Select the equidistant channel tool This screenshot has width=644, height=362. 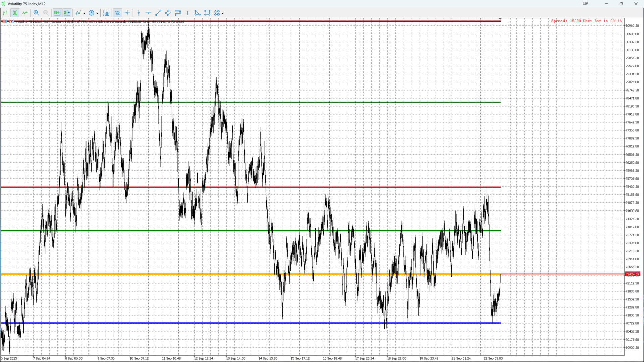pyautogui.click(x=168, y=13)
